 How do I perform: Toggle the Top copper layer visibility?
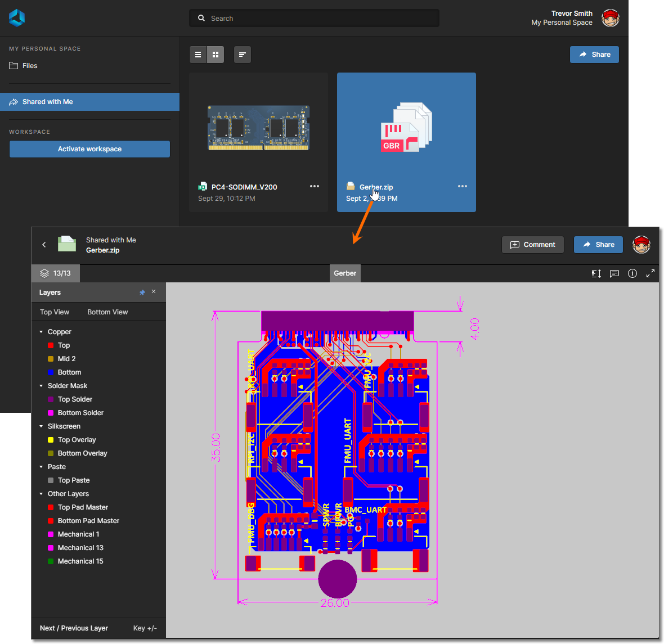coord(51,345)
